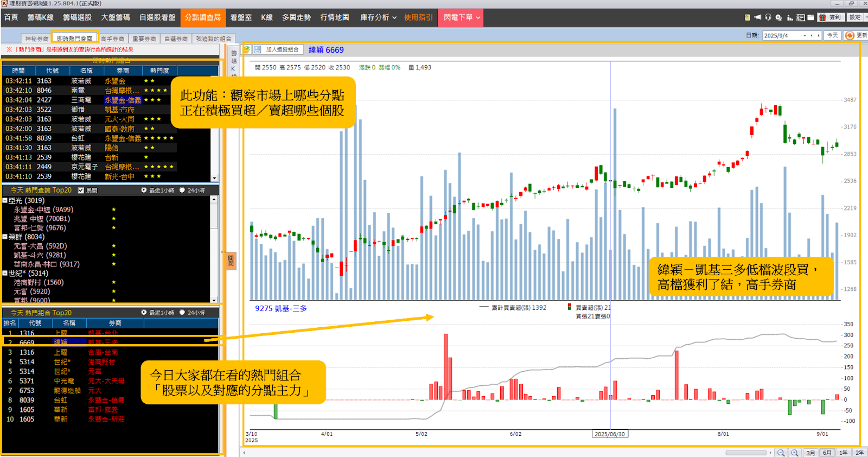Select 最近1小時 radio in 熱門查詢 Top20
Image resolution: width=868 pixels, height=457 pixels.
coord(144,191)
